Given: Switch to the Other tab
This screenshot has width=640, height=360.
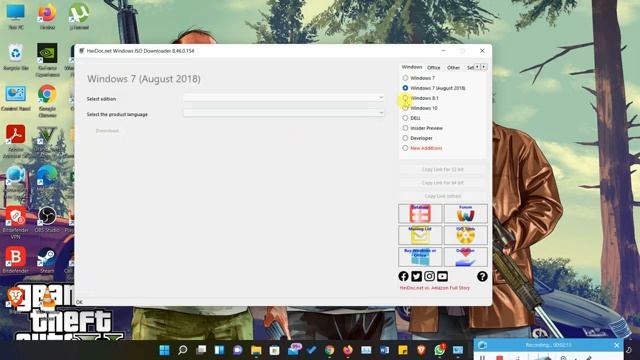Looking at the screenshot, I should [x=453, y=68].
